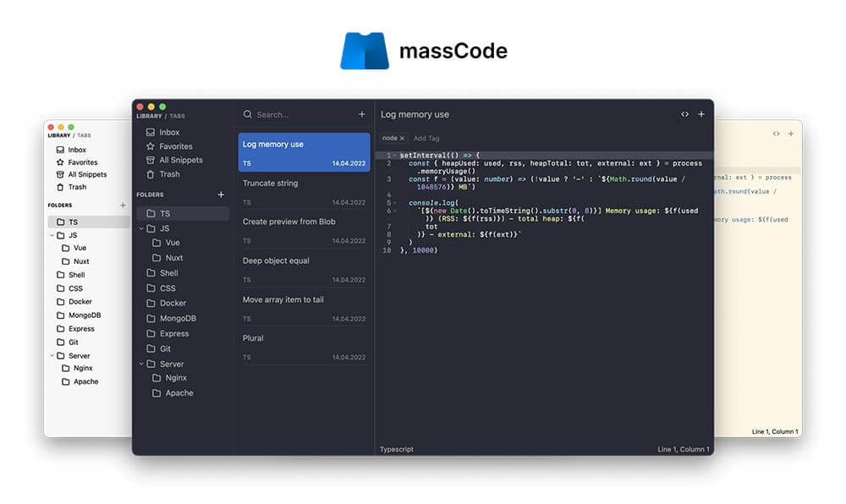Open Inbox in the light window
The width and height of the screenshot is (846, 504).
[71, 150]
